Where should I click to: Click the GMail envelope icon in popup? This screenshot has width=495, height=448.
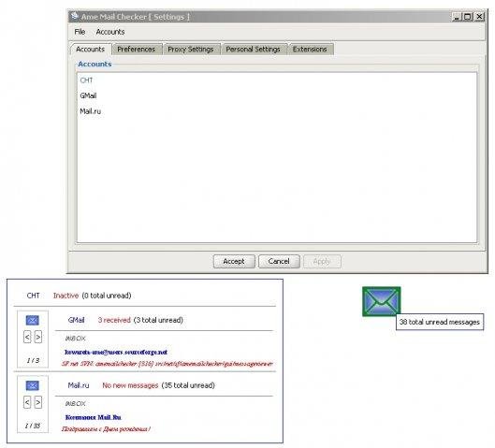point(32,321)
